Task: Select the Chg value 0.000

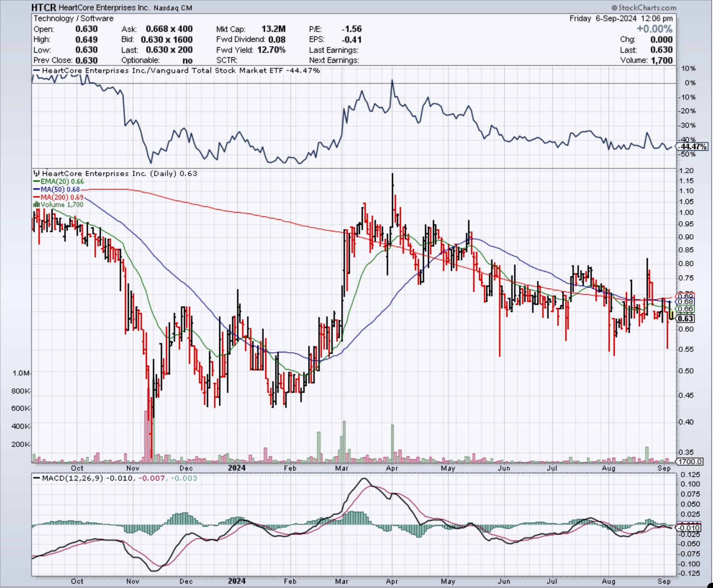Action: tap(662, 39)
